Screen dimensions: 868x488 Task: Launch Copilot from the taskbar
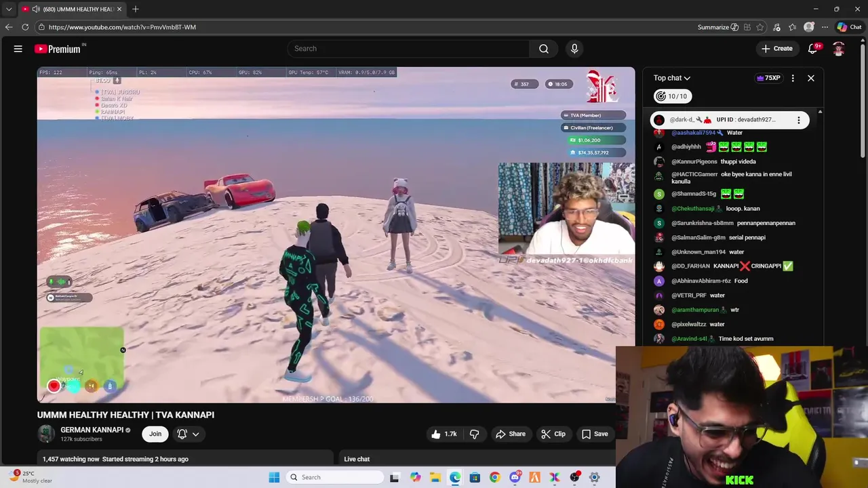click(415, 477)
